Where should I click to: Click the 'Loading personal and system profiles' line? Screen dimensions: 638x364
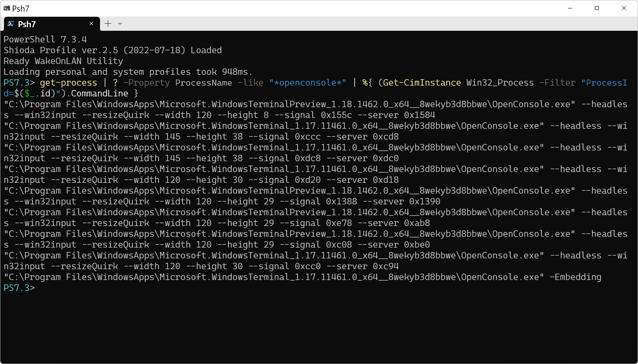pos(128,72)
